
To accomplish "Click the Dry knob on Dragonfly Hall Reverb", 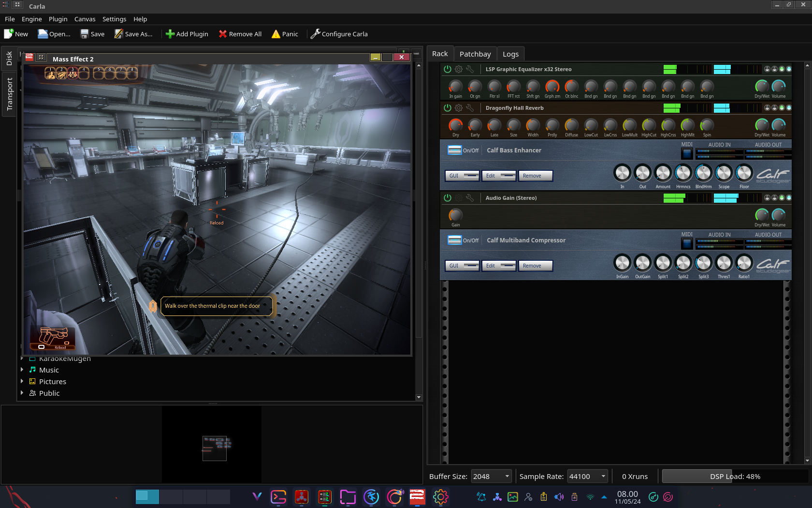I will [455, 125].
